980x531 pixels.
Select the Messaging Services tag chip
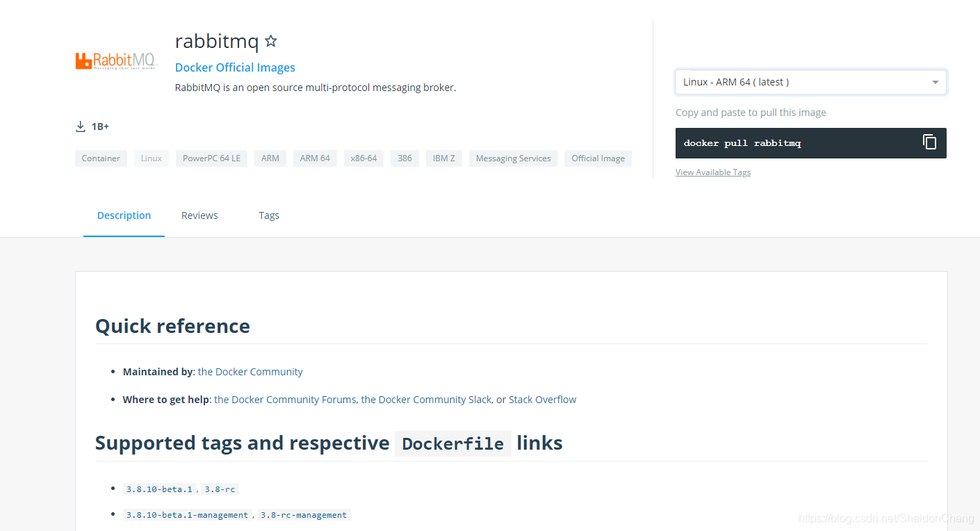click(x=513, y=158)
